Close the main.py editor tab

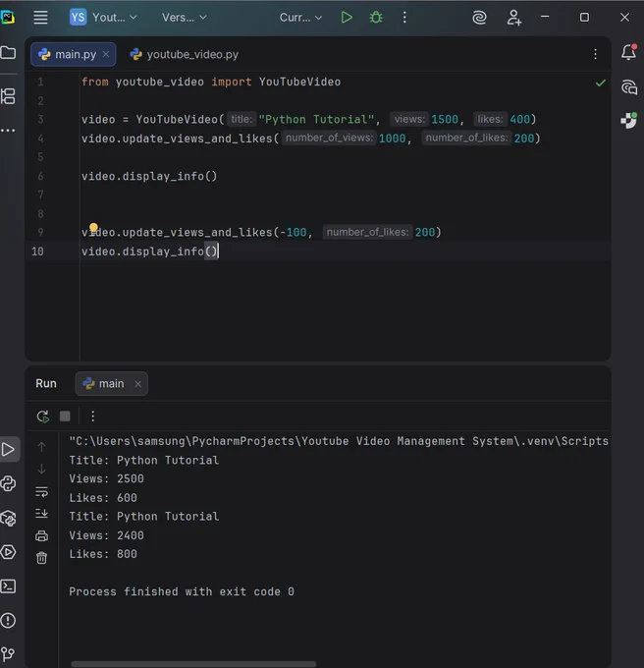[106, 54]
